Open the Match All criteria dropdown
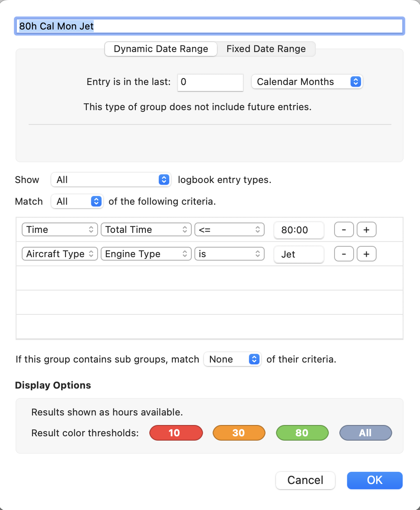This screenshot has height=510, width=420. coord(77,201)
